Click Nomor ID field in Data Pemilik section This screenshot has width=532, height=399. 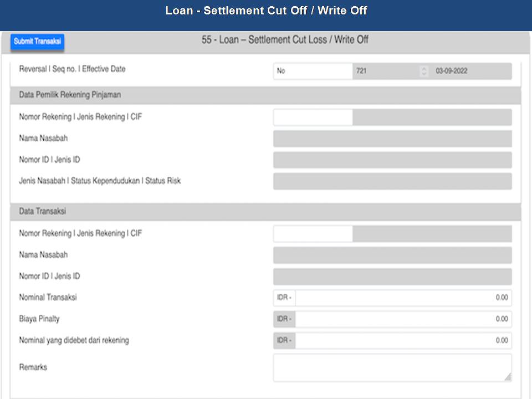(x=392, y=160)
